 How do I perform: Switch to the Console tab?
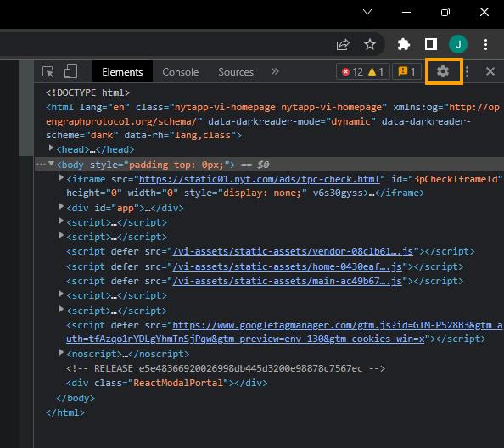click(x=181, y=71)
